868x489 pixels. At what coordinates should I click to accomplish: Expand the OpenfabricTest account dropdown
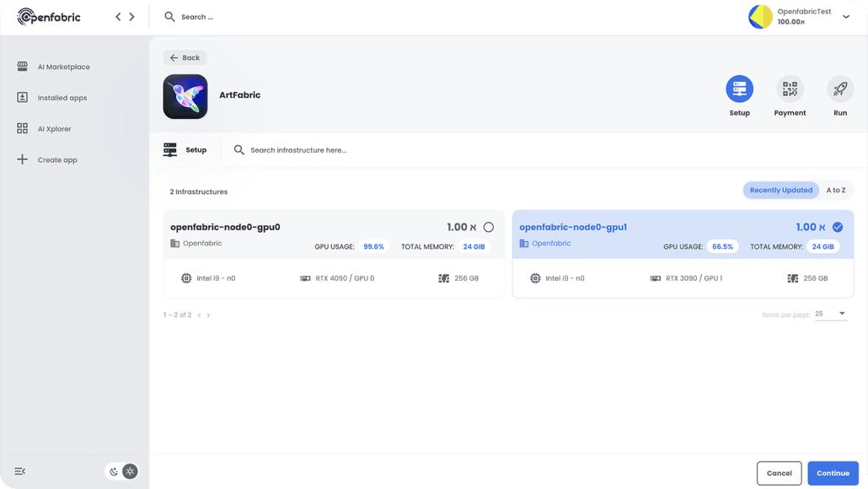[x=846, y=17]
